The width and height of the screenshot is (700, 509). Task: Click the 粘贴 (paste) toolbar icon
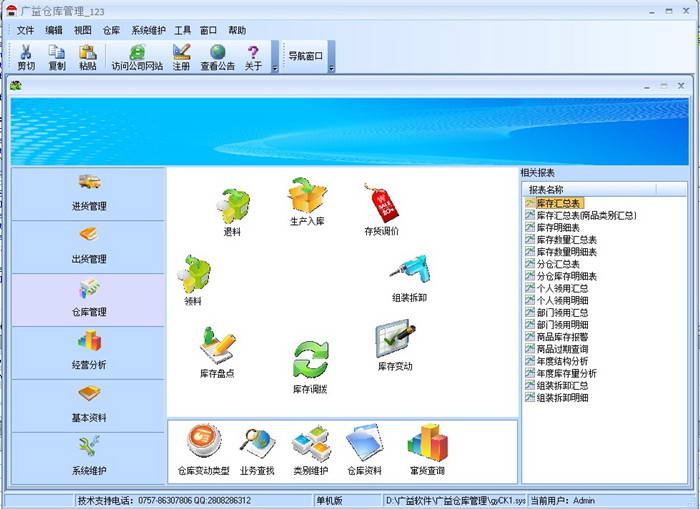[88, 57]
